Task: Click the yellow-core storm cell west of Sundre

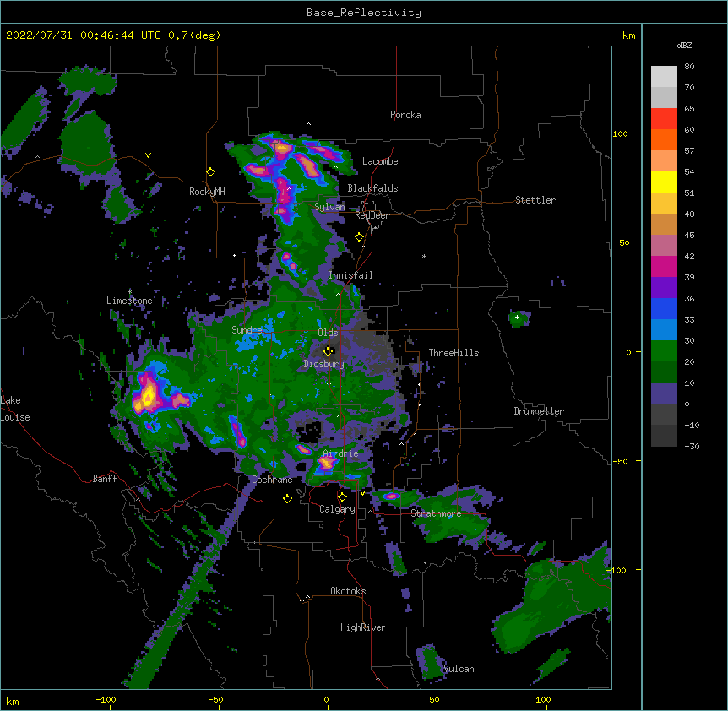Action: coord(148,395)
